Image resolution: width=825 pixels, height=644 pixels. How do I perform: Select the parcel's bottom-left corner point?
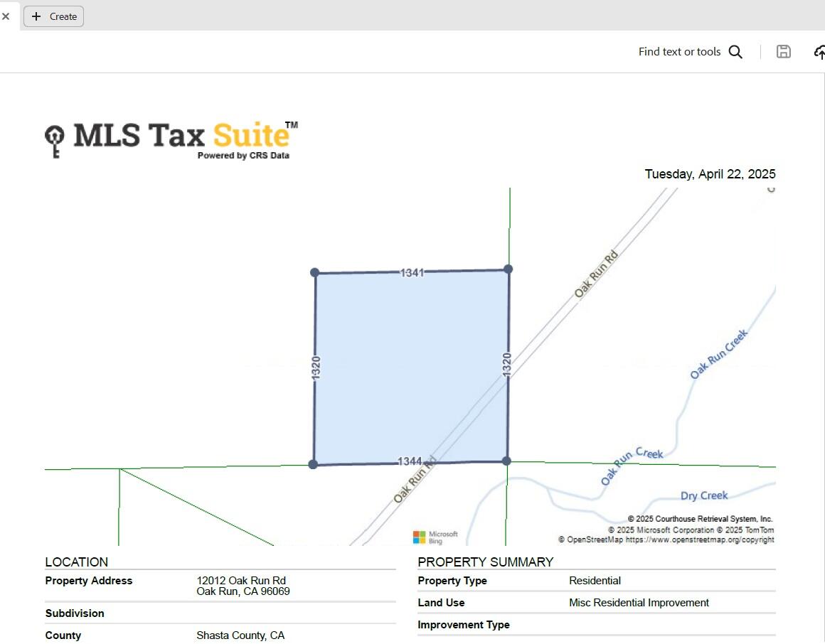pyautogui.click(x=313, y=464)
